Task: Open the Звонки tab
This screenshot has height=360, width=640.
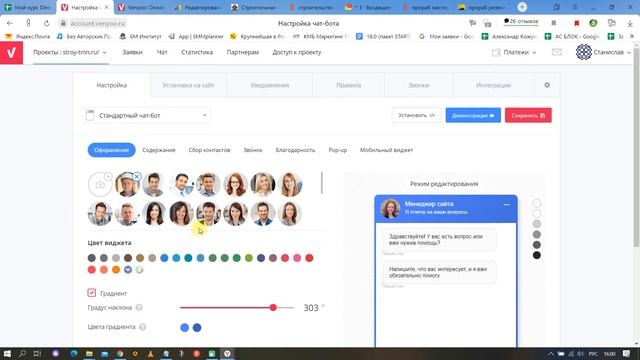Action: (418, 85)
